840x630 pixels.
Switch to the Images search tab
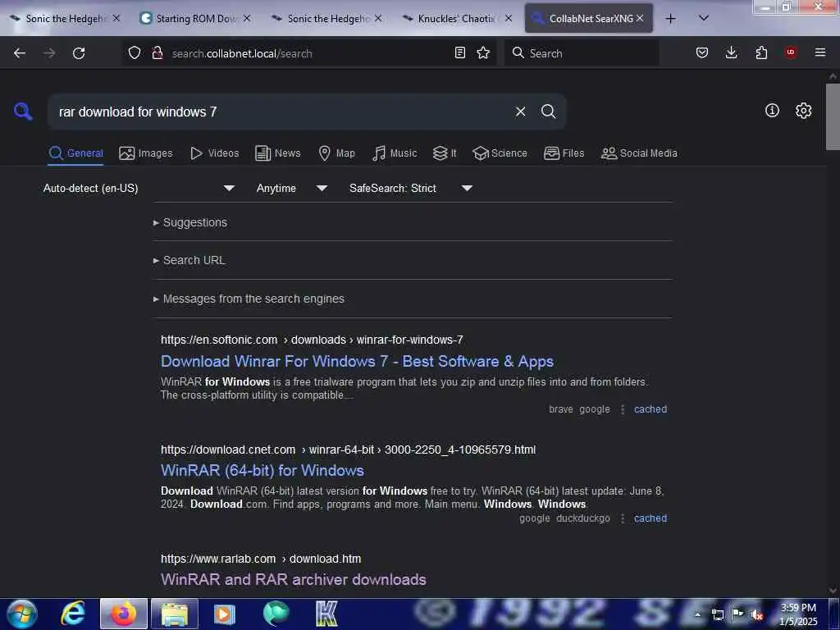146,153
